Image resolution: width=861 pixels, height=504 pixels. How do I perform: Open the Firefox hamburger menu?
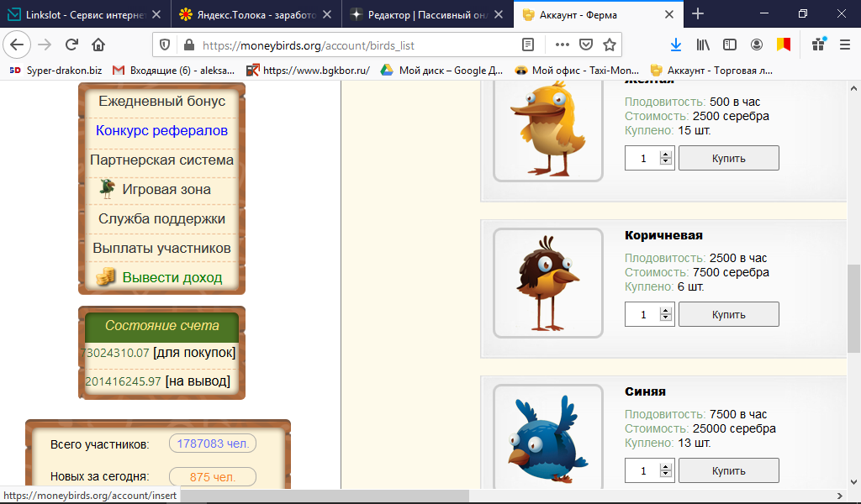845,45
